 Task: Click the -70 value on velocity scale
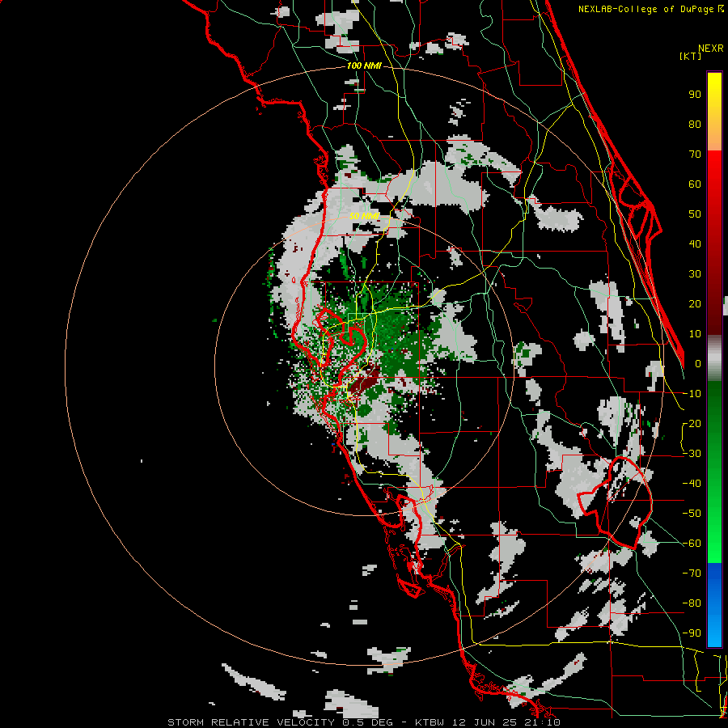click(692, 574)
